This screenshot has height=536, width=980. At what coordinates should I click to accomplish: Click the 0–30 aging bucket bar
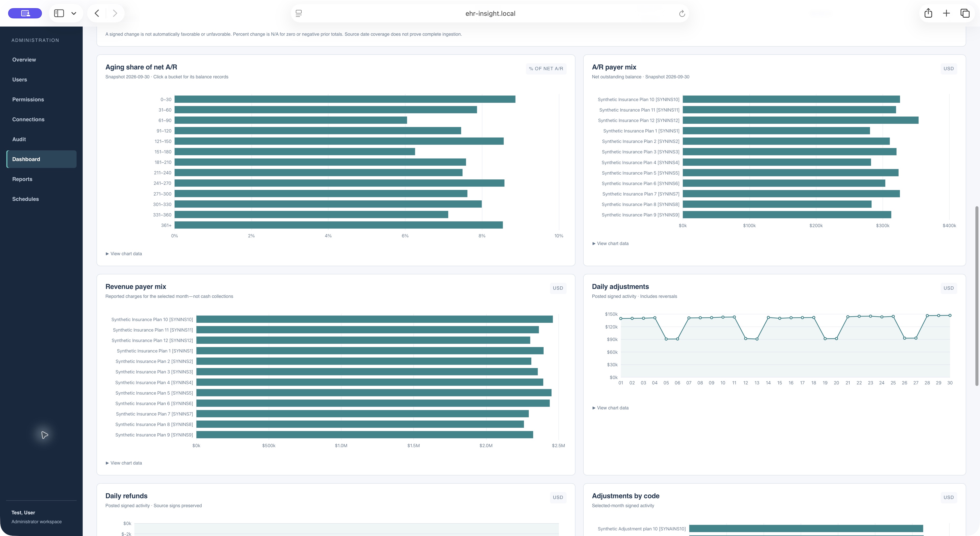pyautogui.click(x=345, y=99)
